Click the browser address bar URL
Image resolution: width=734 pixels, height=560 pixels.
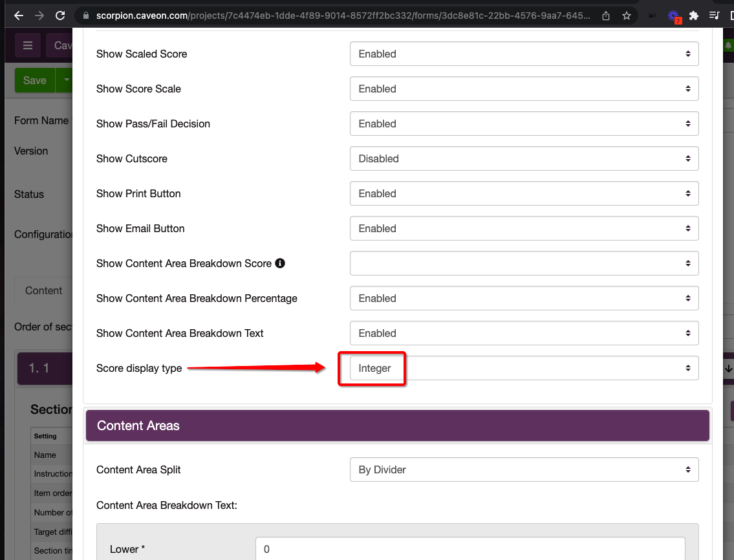pyautogui.click(x=343, y=16)
